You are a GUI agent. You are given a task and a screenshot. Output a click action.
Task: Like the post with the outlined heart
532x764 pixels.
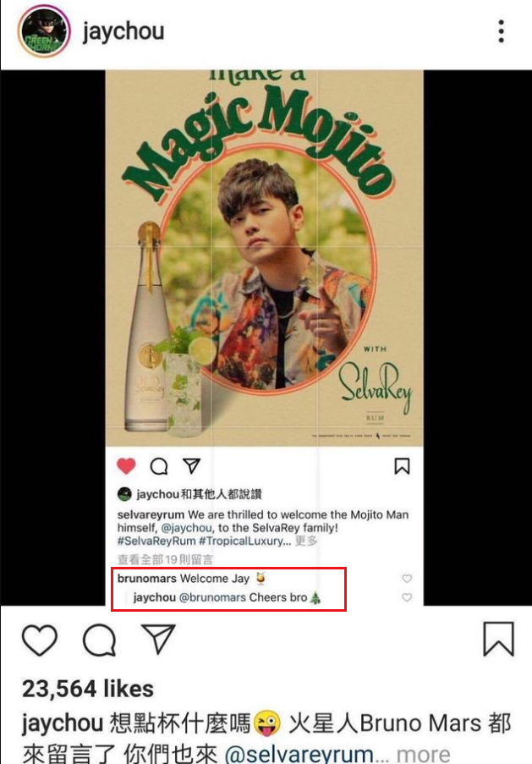click(40, 640)
